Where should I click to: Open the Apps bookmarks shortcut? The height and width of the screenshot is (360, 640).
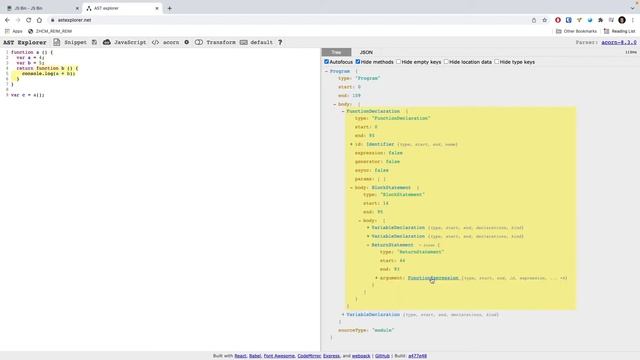(13, 31)
